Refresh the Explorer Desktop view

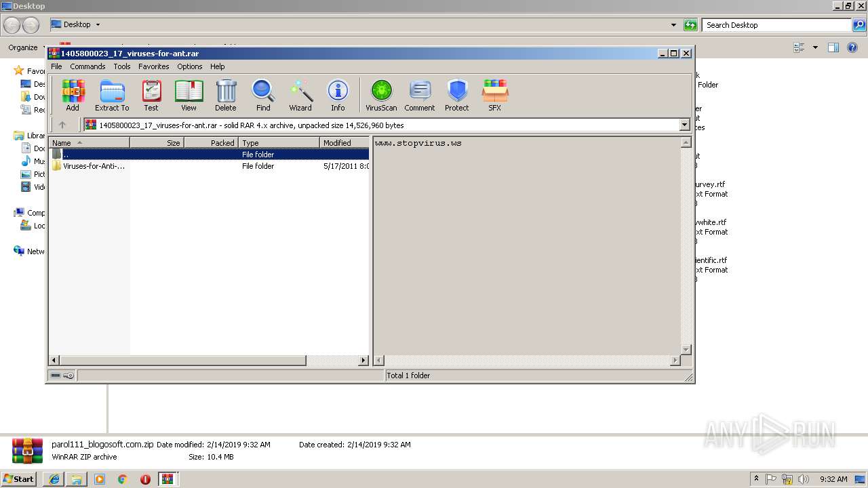click(690, 25)
